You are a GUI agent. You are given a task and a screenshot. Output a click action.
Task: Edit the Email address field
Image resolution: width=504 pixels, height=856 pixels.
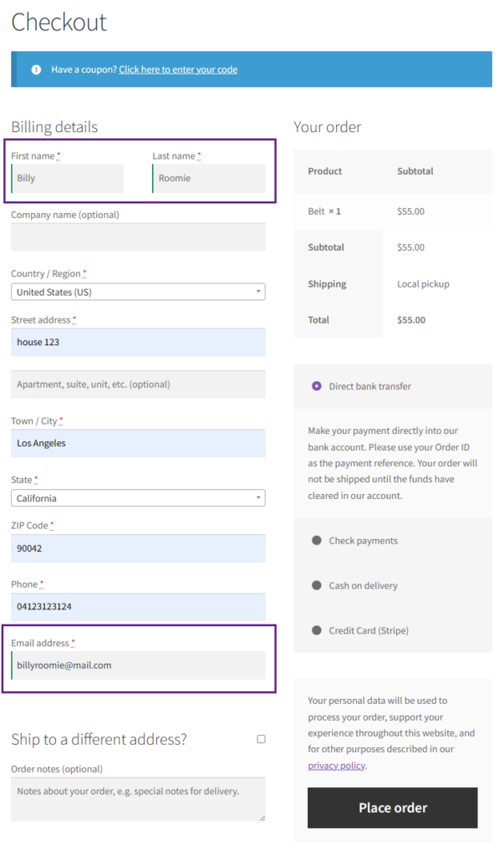pos(138,665)
